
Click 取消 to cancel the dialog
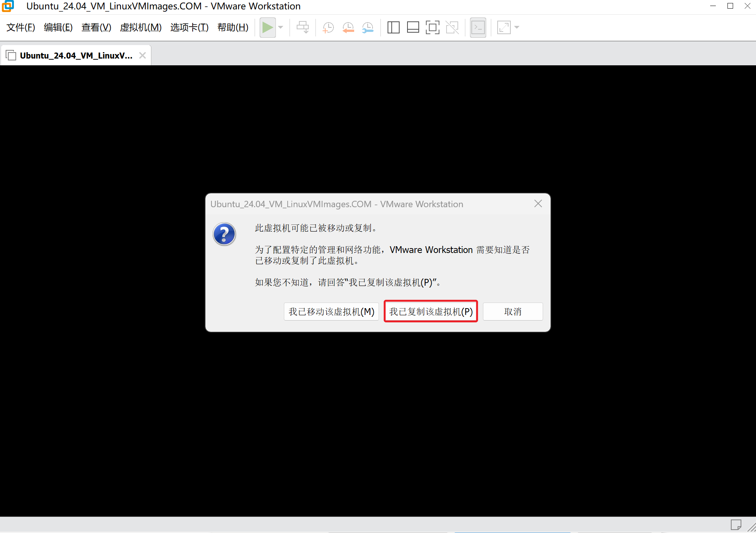[513, 312]
